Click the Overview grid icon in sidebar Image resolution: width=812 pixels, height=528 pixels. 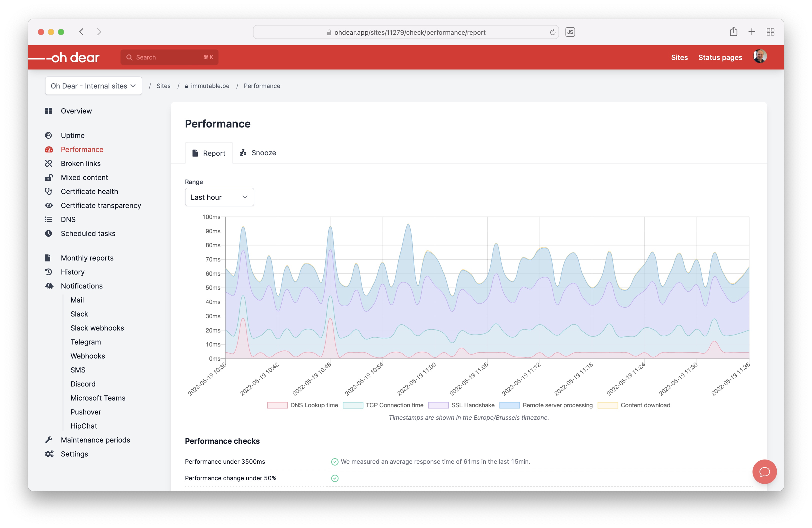[48, 111]
